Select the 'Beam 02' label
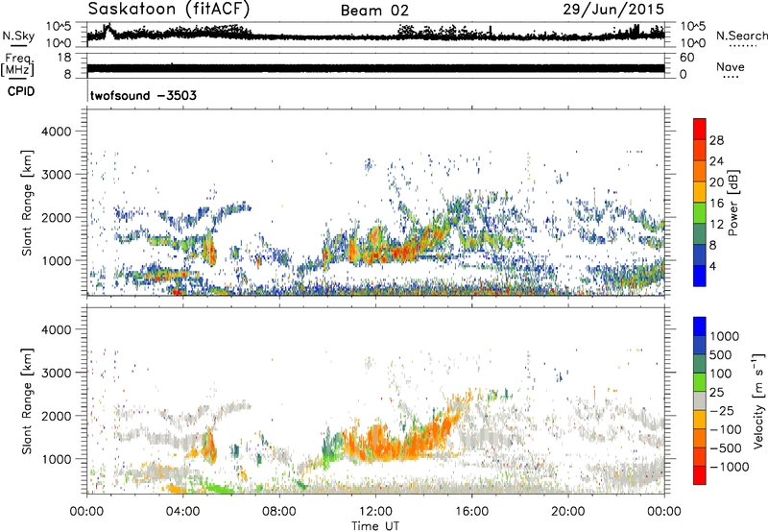 tap(374, 11)
